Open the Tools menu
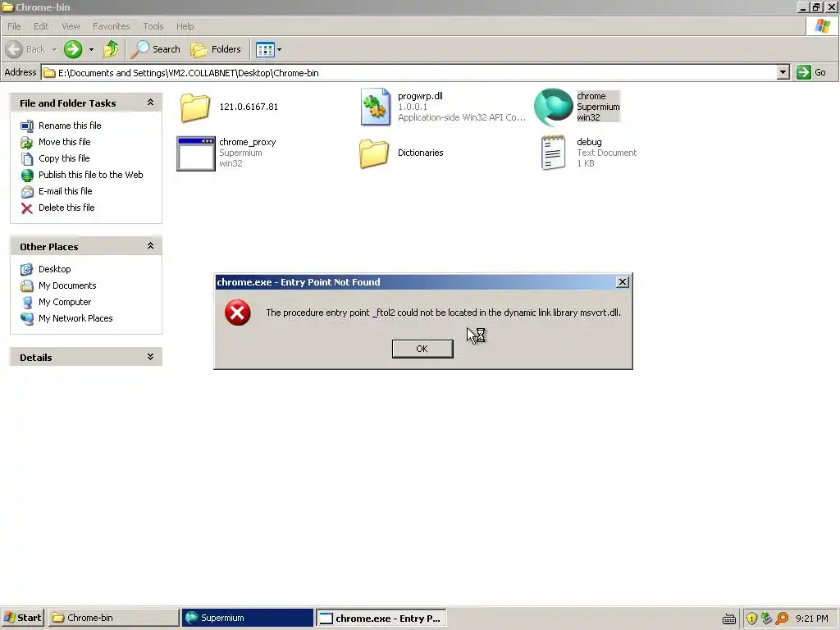Image resolution: width=840 pixels, height=630 pixels. [153, 26]
